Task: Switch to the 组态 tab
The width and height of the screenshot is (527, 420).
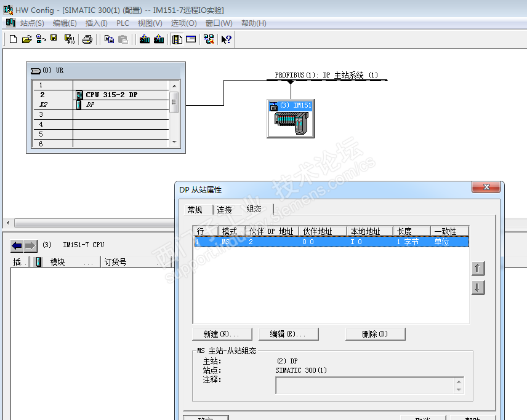Action: [254, 209]
